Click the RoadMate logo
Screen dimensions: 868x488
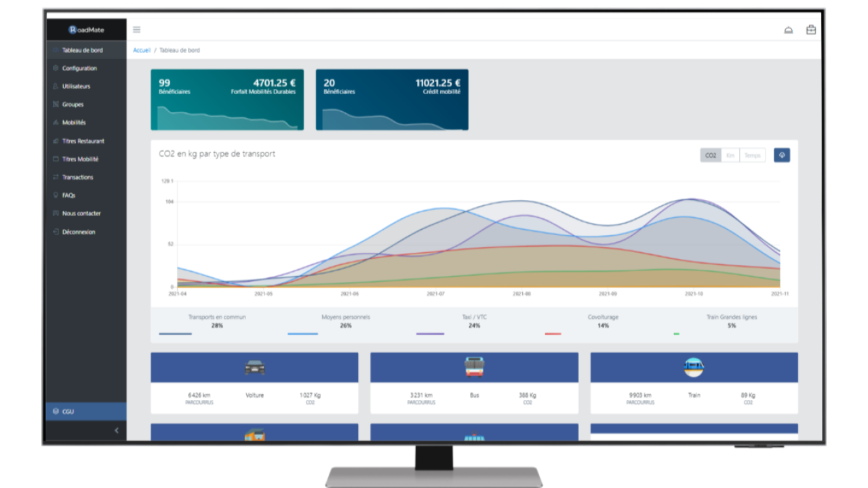click(x=86, y=30)
